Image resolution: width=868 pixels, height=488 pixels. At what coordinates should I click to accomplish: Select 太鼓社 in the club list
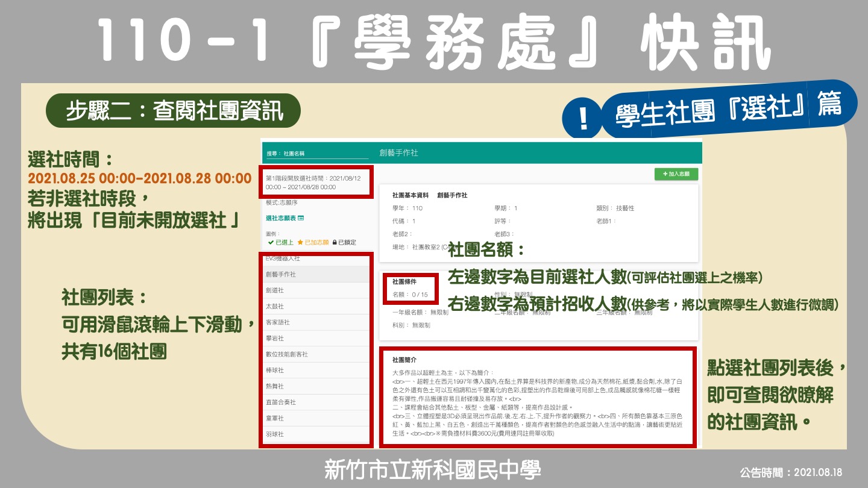tap(317, 306)
